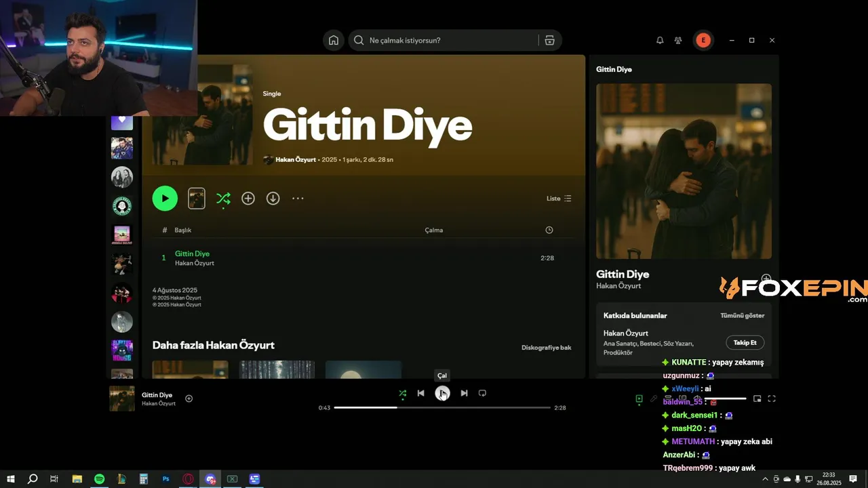The width and height of the screenshot is (868, 488).
Task: Follow the artist with 'Takip Et' button
Action: 745,342
